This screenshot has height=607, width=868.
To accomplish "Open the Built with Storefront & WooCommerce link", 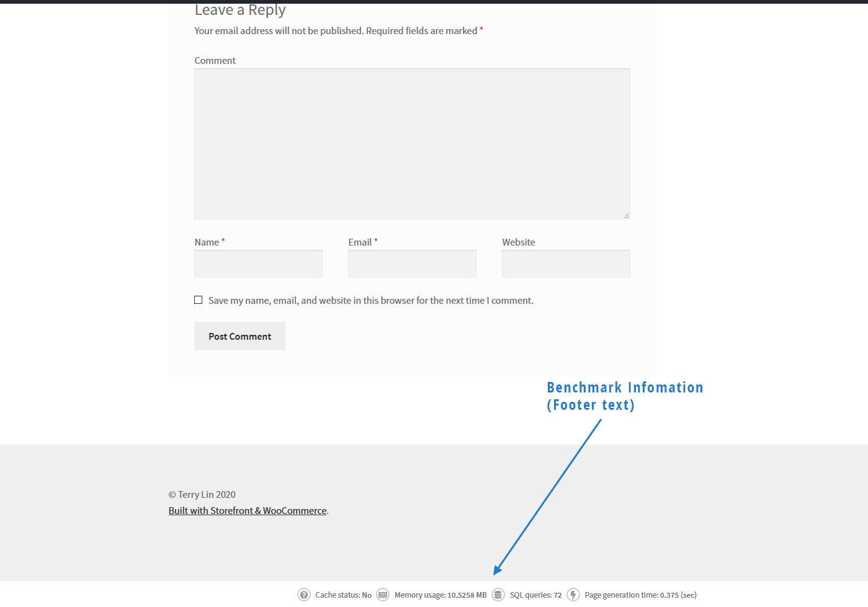I will (x=248, y=511).
